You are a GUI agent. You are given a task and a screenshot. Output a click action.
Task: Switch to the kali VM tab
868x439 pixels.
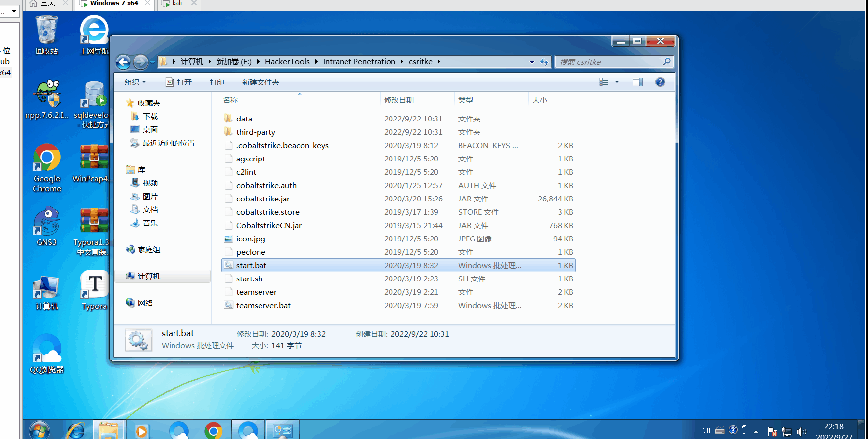[x=179, y=4]
